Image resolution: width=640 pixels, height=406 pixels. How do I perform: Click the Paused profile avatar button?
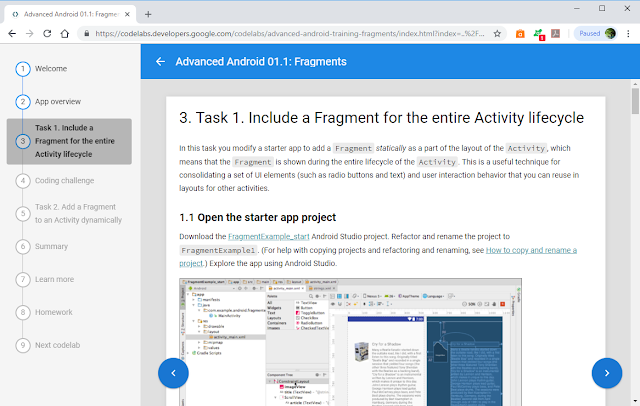click(596, 33)
